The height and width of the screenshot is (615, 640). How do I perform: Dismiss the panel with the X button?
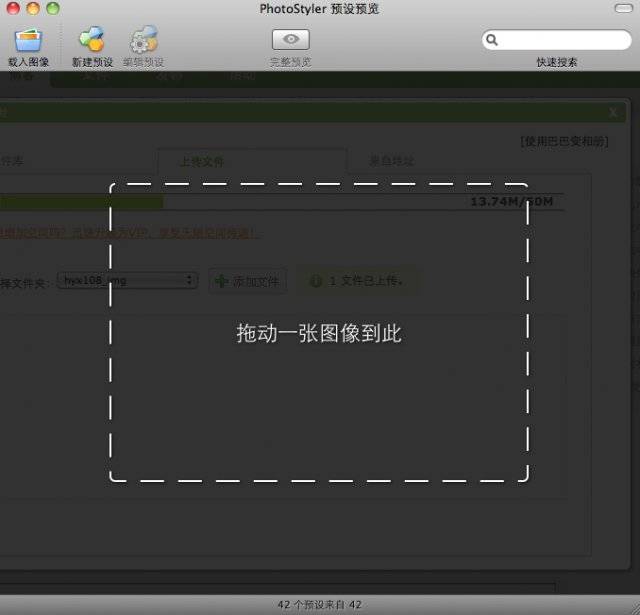(x=612, y=113)
